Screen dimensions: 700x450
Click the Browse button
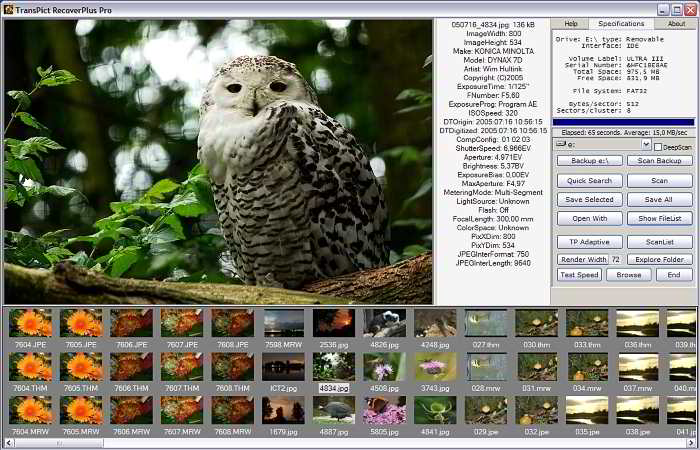[x=628, y=275]
